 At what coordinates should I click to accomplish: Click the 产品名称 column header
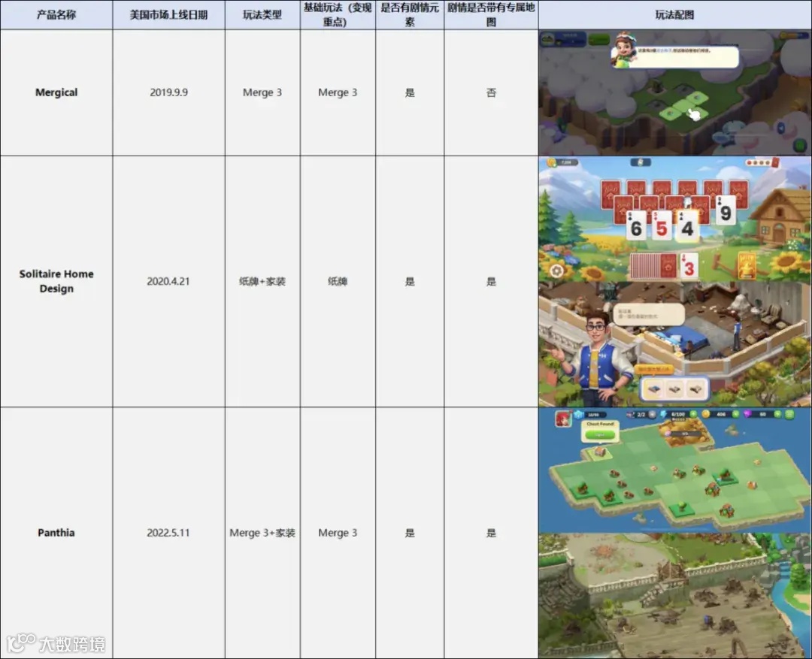pyautogui.click(x=56, y=14)
